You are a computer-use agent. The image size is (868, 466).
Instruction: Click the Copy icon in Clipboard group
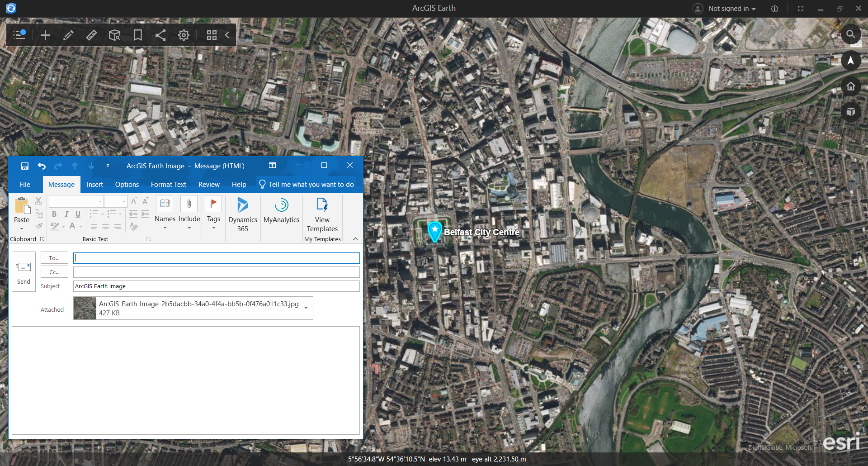point(39,214)
